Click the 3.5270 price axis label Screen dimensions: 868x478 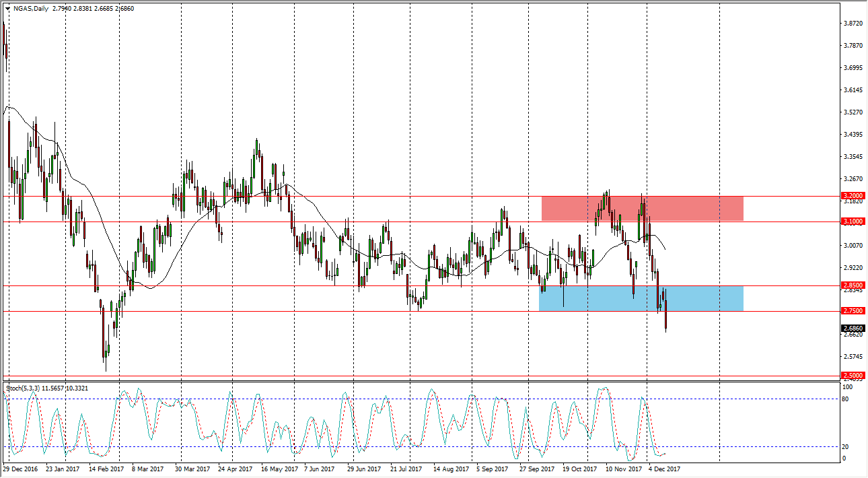853,112
